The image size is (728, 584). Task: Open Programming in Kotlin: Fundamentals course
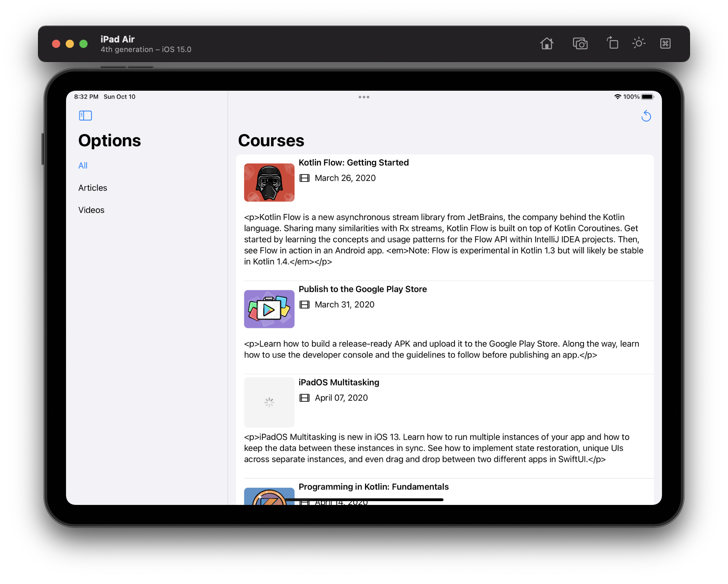[x=373, y=487]
